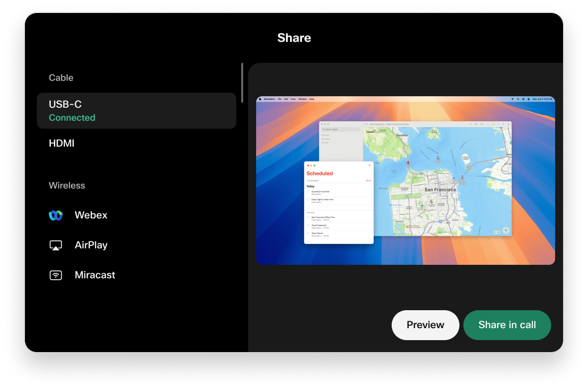This screenshot has width=588, height=389.
Task: Expand My Guides in the Maps sidebar
Action: click(x=326, y=140)
